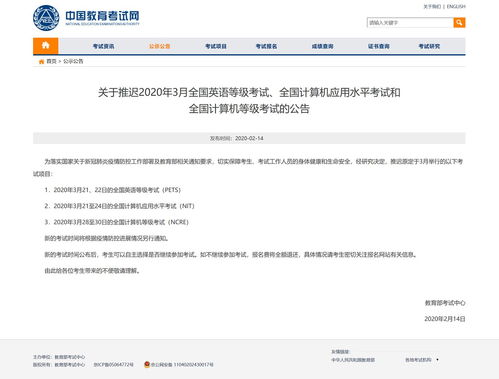The width and height of the screenshot is (499, 379).
Task: Click the 主办单位 footer line
Action: (59, 357)
